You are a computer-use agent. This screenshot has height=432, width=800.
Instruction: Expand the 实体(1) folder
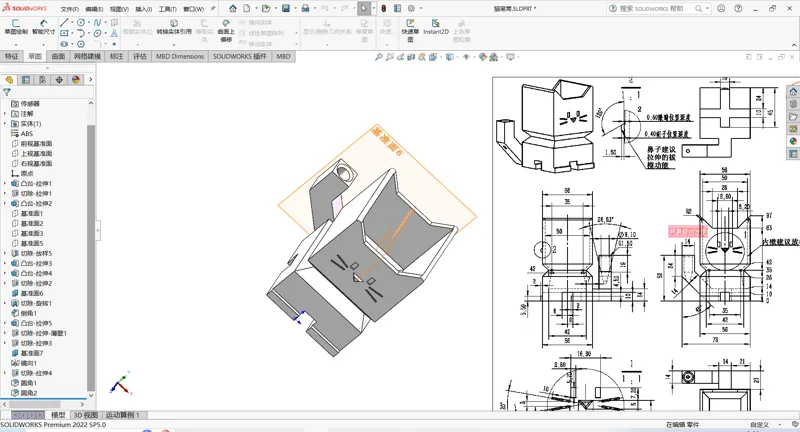[x=5, y=123]
